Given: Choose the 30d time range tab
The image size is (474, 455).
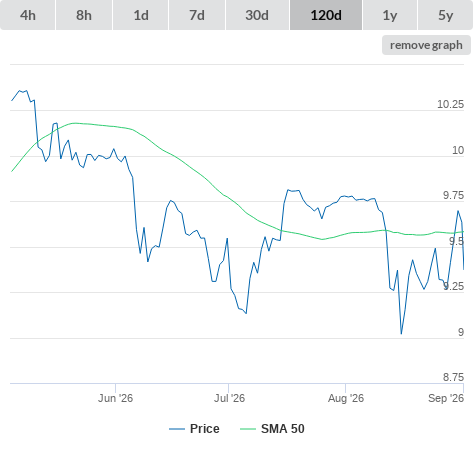Looking at the screenshot, I should [257, 15].
